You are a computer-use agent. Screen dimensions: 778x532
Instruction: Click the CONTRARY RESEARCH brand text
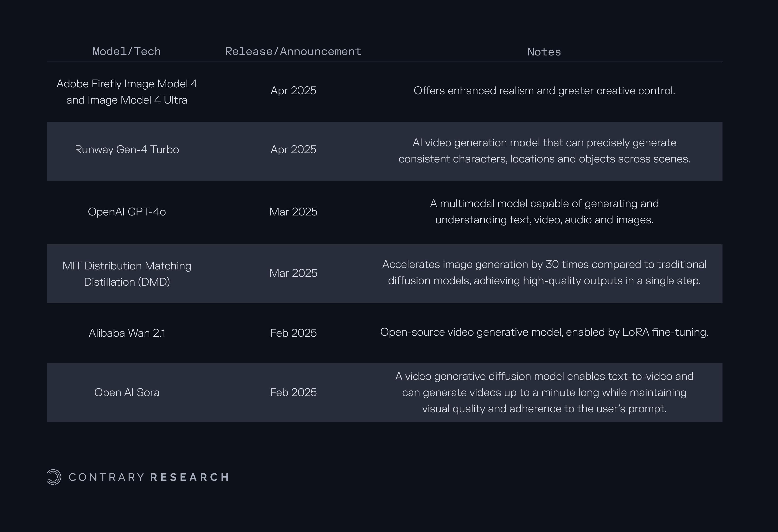point(149,477)
